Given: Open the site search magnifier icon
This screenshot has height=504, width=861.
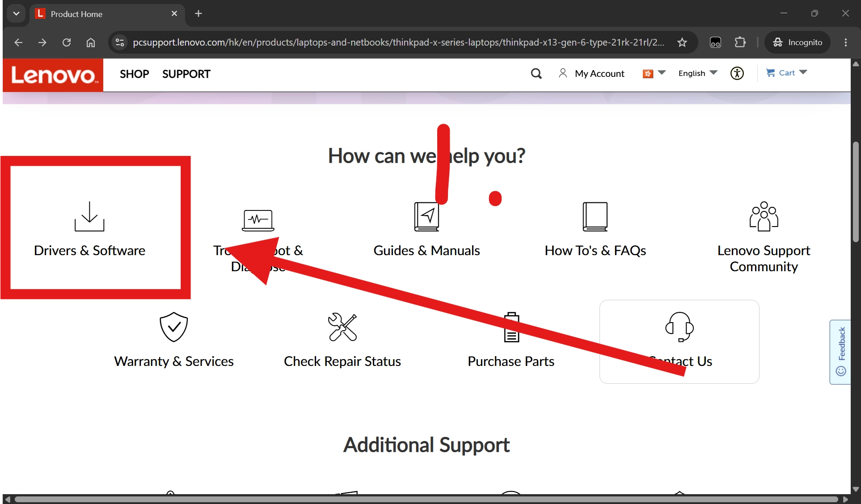Looking at the screenshot, I should tap(536, 74).
